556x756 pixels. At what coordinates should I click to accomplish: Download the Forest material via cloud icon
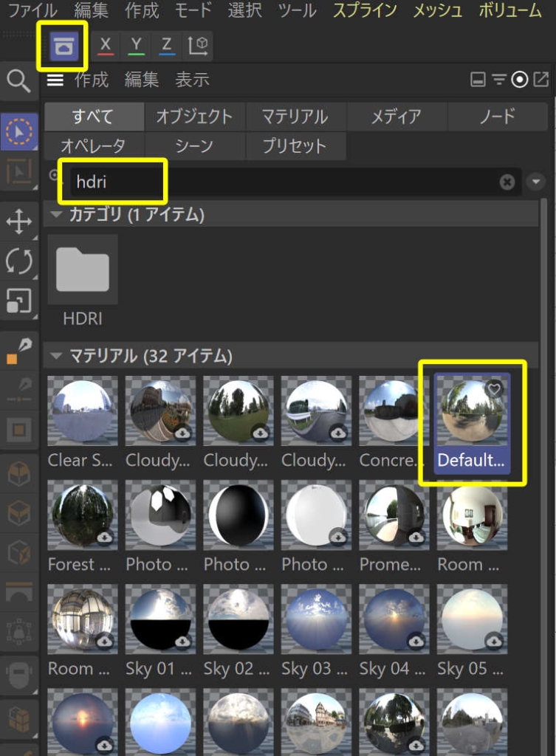105,537
